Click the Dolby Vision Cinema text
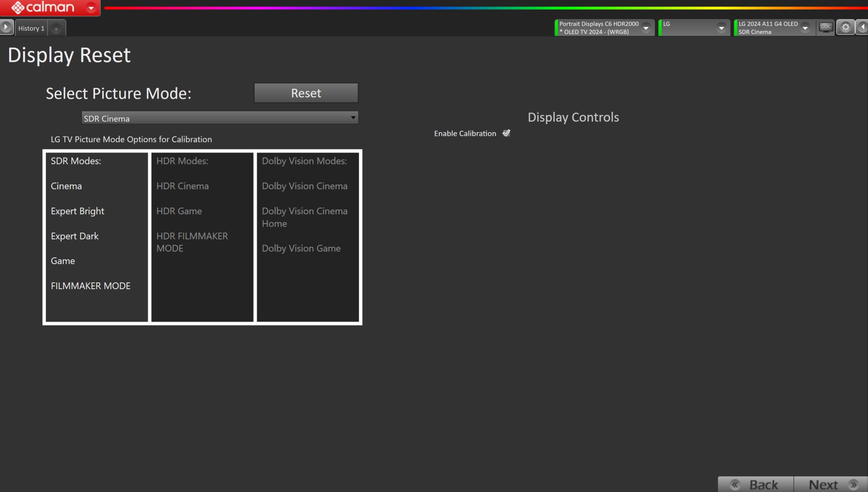This screenshot has width=868, height=492. click(304, 186)
